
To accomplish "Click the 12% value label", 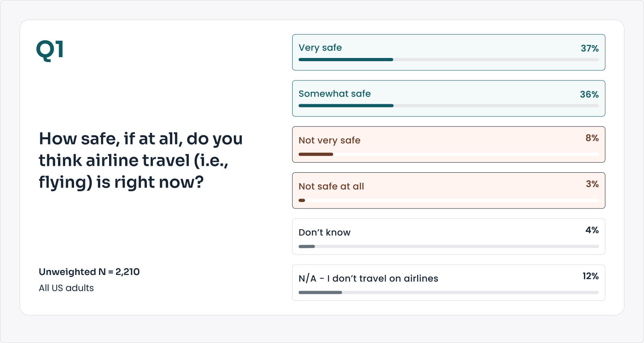I will (590, 276).
